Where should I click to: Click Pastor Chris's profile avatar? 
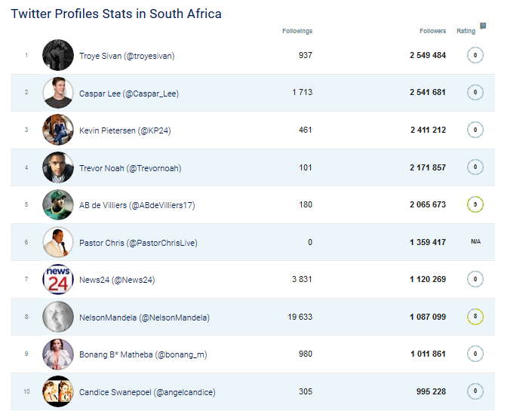coord(58,242)
